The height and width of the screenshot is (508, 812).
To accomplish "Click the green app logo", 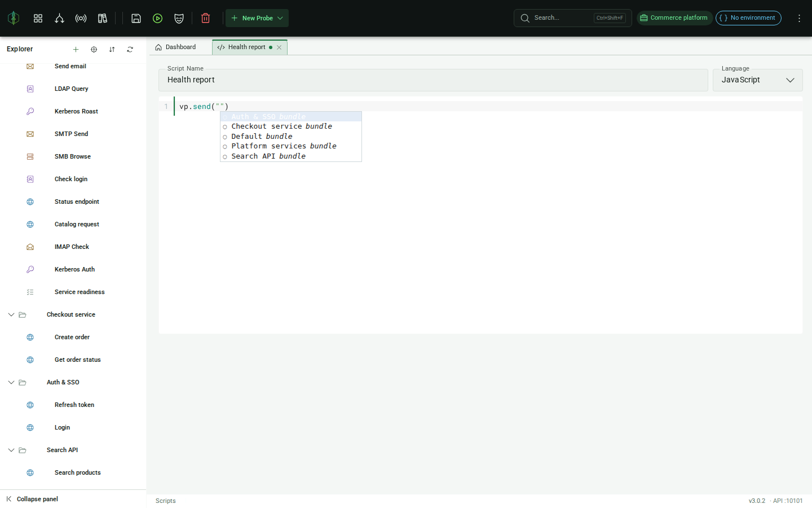I will pos(14,18).
